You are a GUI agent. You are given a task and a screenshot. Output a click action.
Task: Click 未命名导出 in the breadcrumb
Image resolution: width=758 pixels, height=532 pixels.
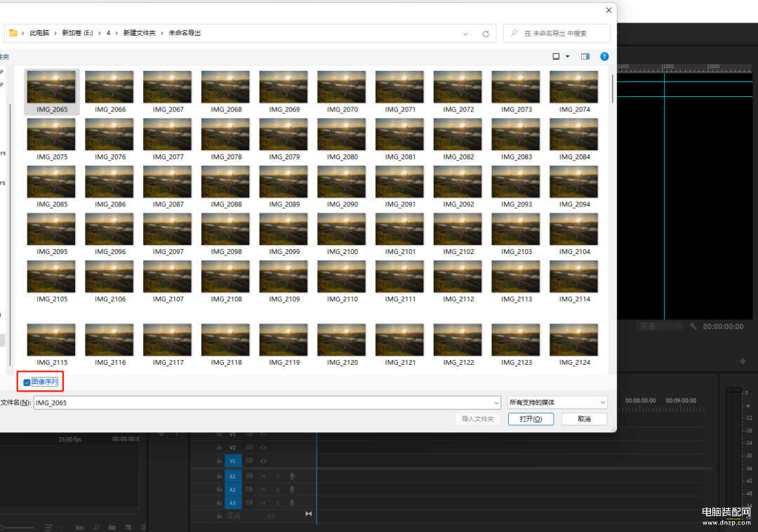click(x=184, y=33)
